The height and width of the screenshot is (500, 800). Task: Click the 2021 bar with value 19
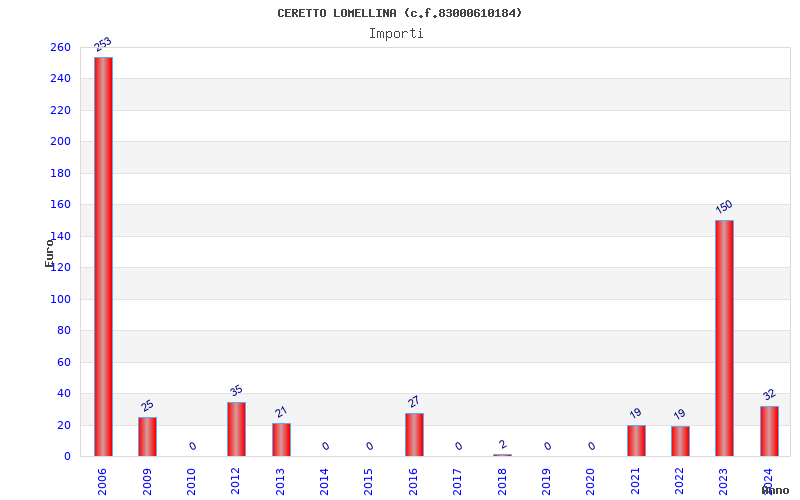636,441
